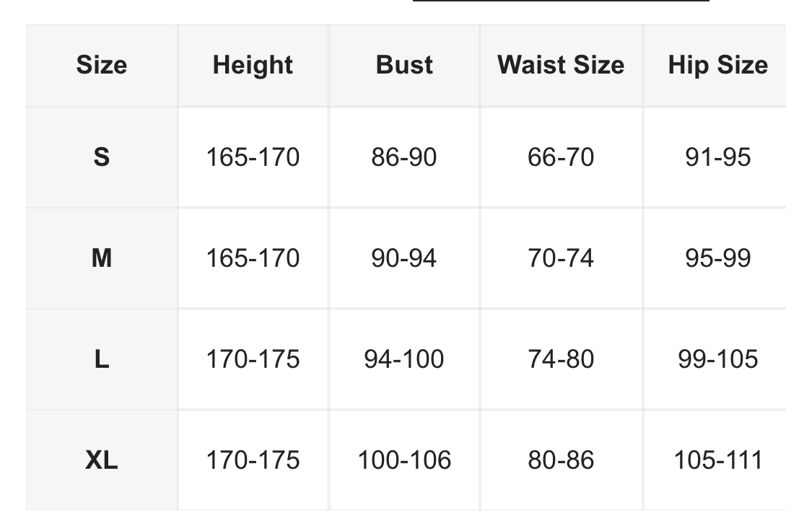Click the Height column header
The width and height of the screenshot is (812, 520).
click(253, 65)
